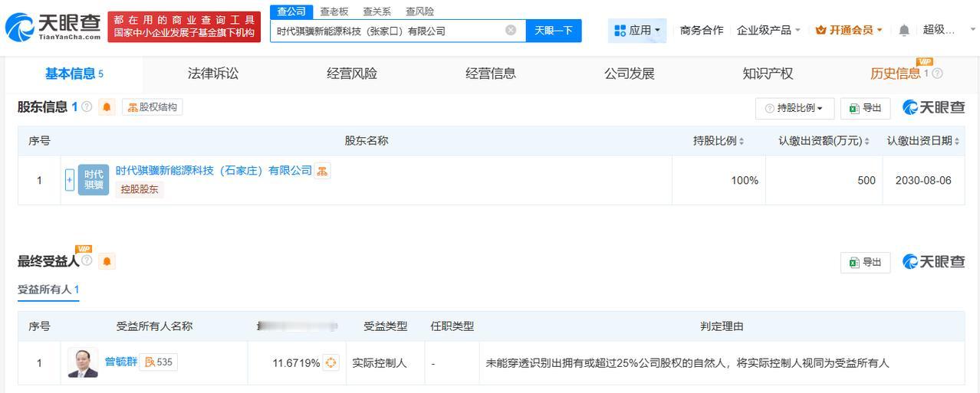The width and height of the screenshot is (980, 393).
Task: Select the 受益所有人 1 sub-tab
Action: 48,290
